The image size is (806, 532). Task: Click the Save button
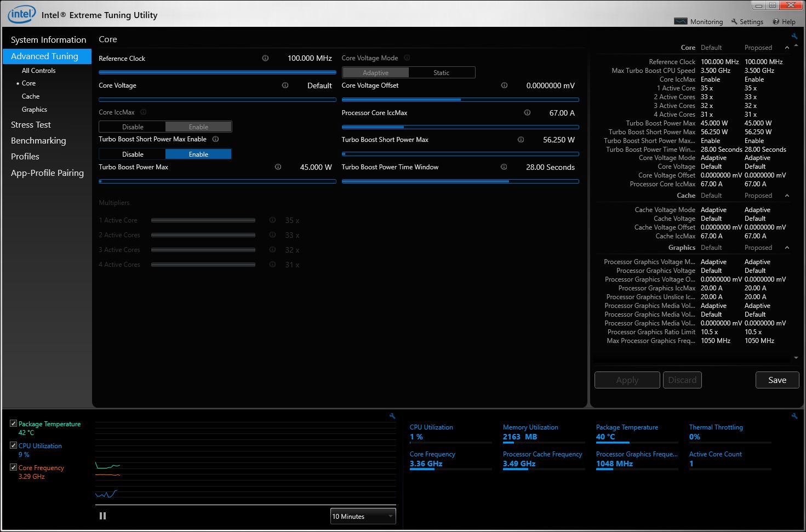(x=777, y=380)
